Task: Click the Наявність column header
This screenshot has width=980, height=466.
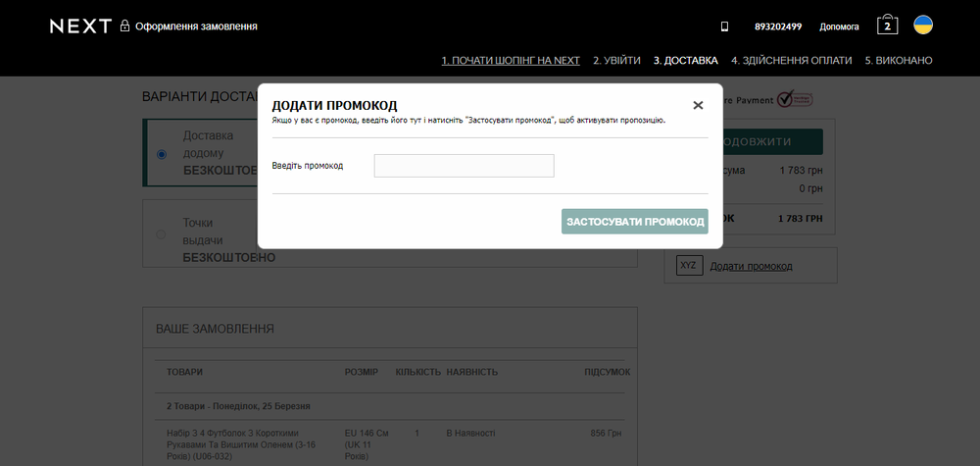Action: [x=472, y=372]
